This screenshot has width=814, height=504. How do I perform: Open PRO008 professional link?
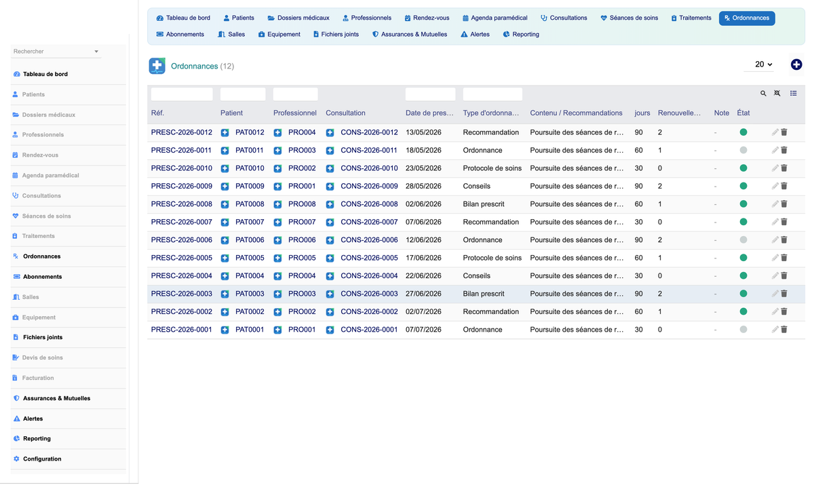tap(302, 204)
